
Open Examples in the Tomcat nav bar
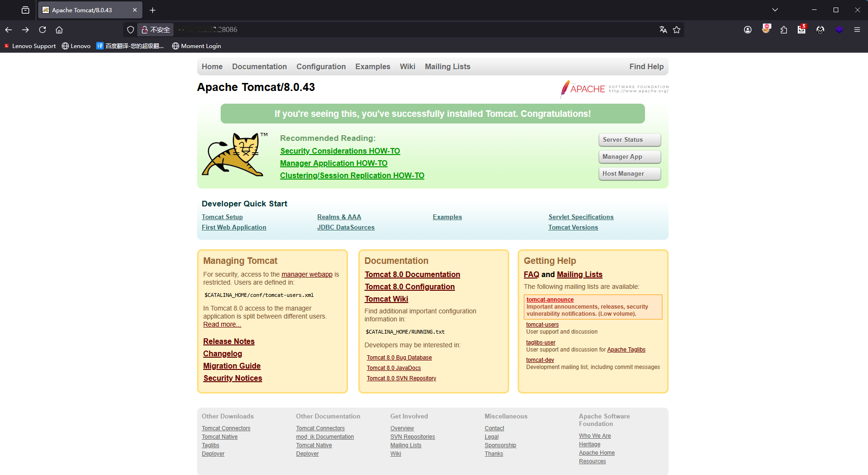[x=373, y=66]
